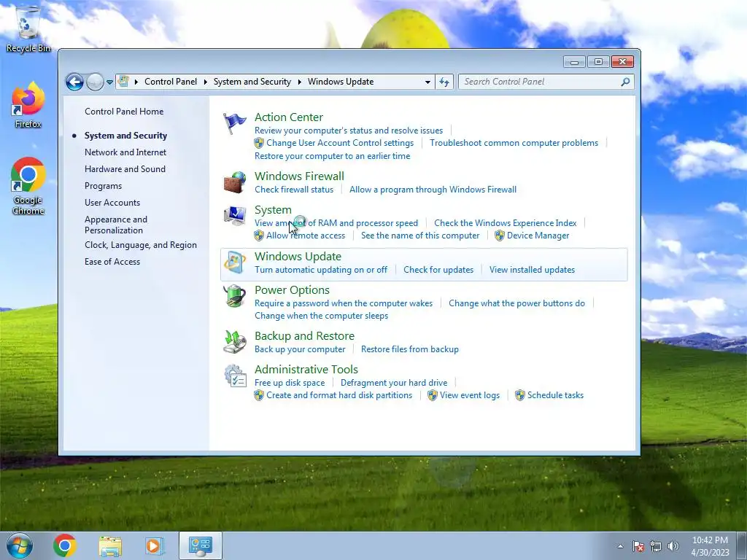The height and width of the screenshot is (560, 747).
Task: Click the search magnifier icon
Action: (x=625, y=82)
